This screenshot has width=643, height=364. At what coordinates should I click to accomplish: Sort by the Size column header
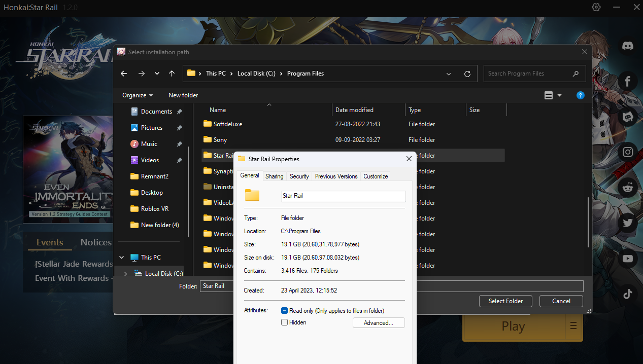(486, 110)
